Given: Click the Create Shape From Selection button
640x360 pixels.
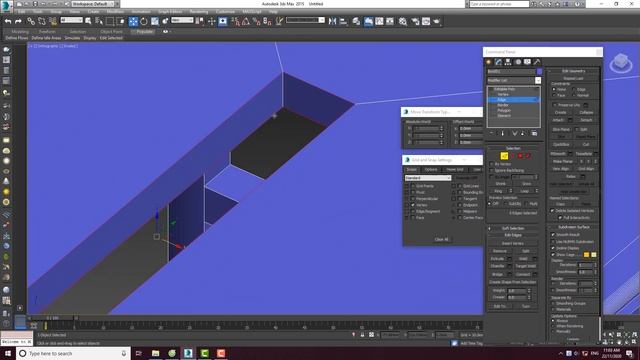Looking at the screenshot, I should pyautogui.click(x=513, y=282).
